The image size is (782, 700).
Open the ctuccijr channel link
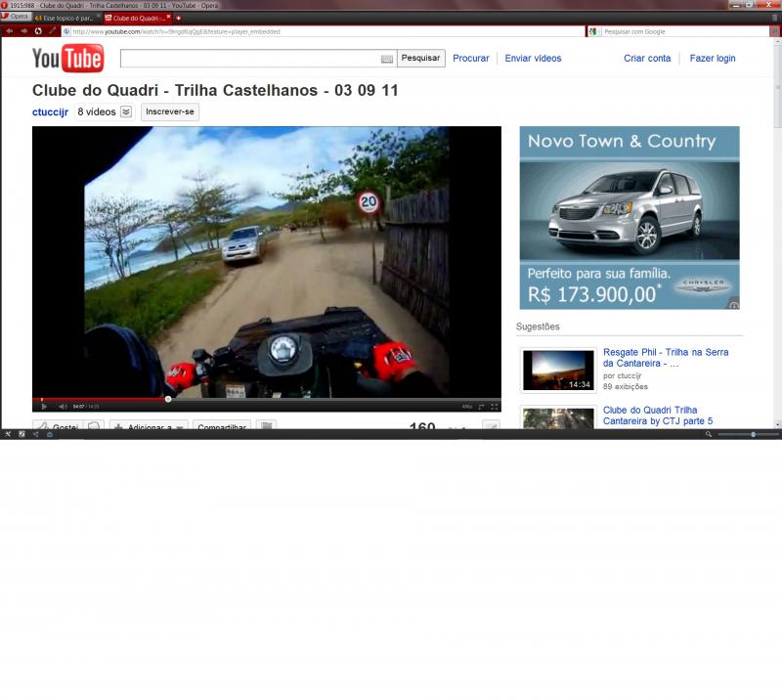pos(50,111)
